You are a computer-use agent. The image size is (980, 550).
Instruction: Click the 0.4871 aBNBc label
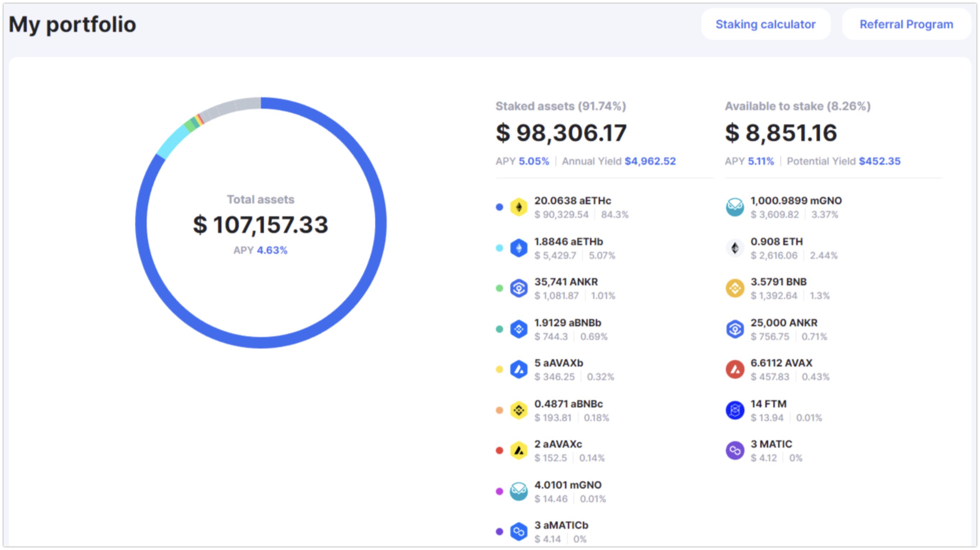[568, 404]
